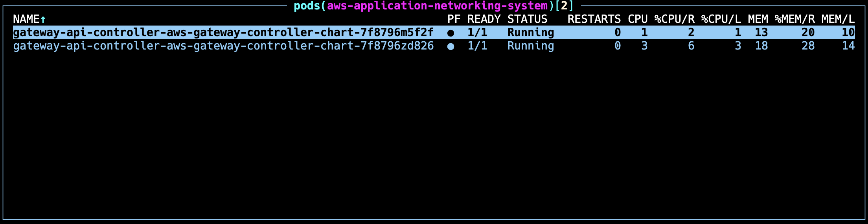The width and height of the screenshot is (868, 224).
Task: Click the MEM/L value 14 in the zd826 row
Action: pos(848,46)
